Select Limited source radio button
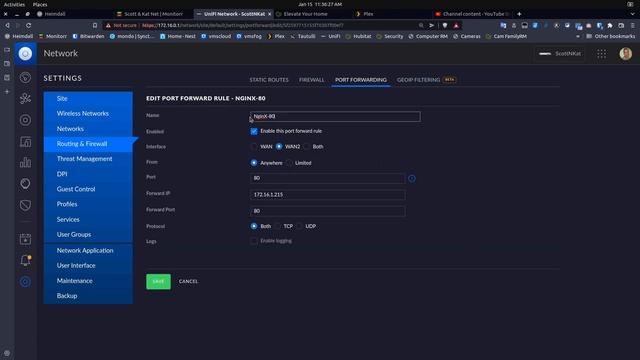 pyautogui.click(x=289, y=163)
